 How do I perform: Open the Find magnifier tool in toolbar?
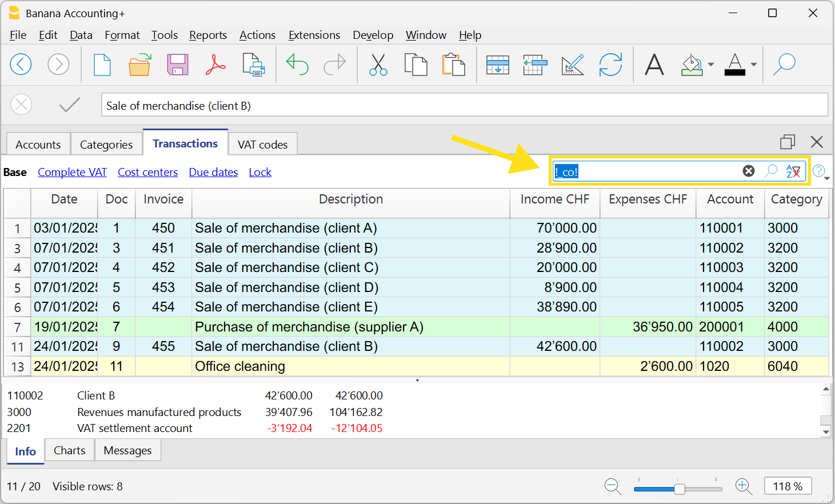tap(784, 65)
